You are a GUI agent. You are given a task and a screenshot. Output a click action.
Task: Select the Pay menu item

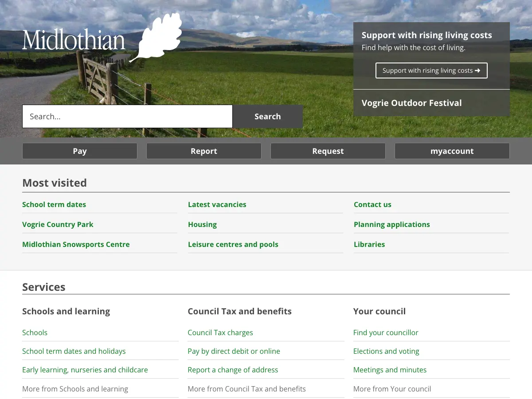pyautogui.click(x=80, y=151)
